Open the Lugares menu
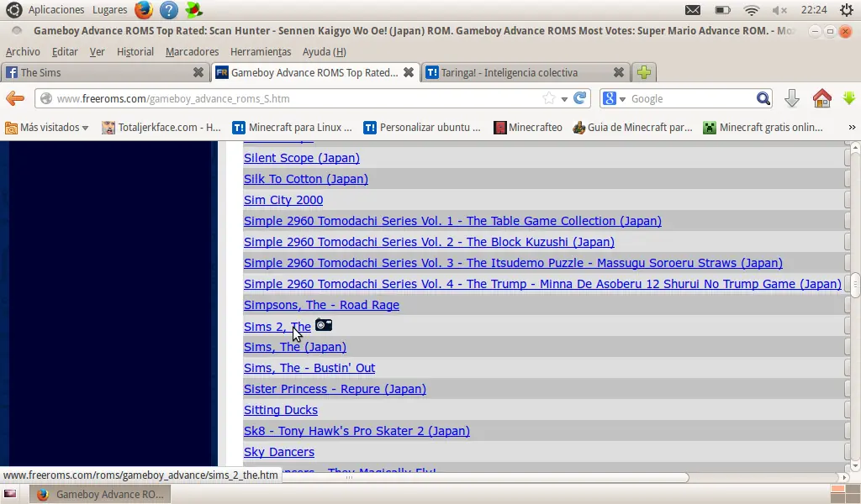 tap(110, 10)
